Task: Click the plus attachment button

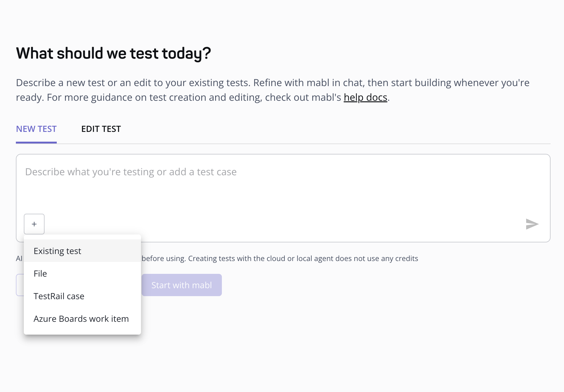Action: pyautogui.click(x=34, y=224)
